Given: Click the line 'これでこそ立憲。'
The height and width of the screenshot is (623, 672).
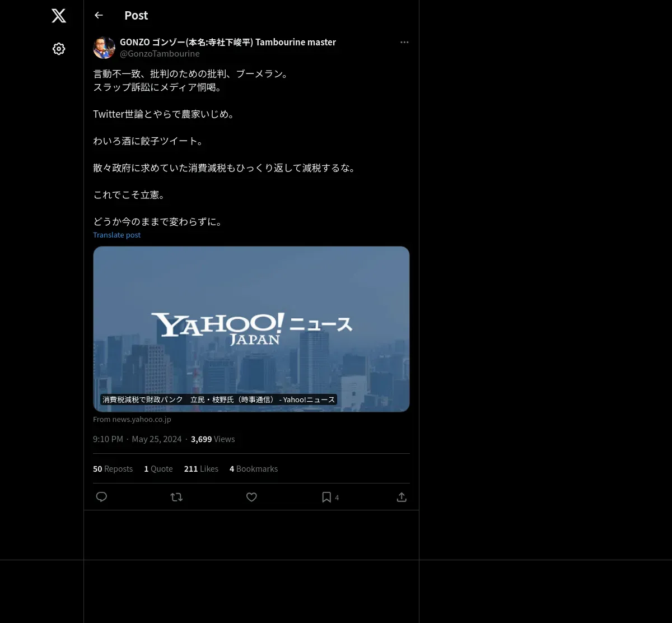Looking at the screenshot, I should click(129, 195).
